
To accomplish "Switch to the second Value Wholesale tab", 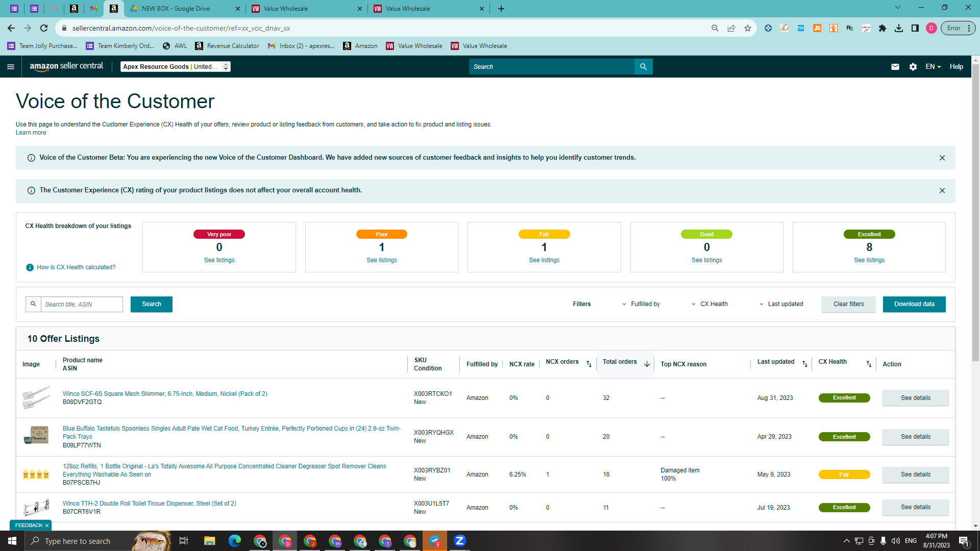I will click(429, 9).
